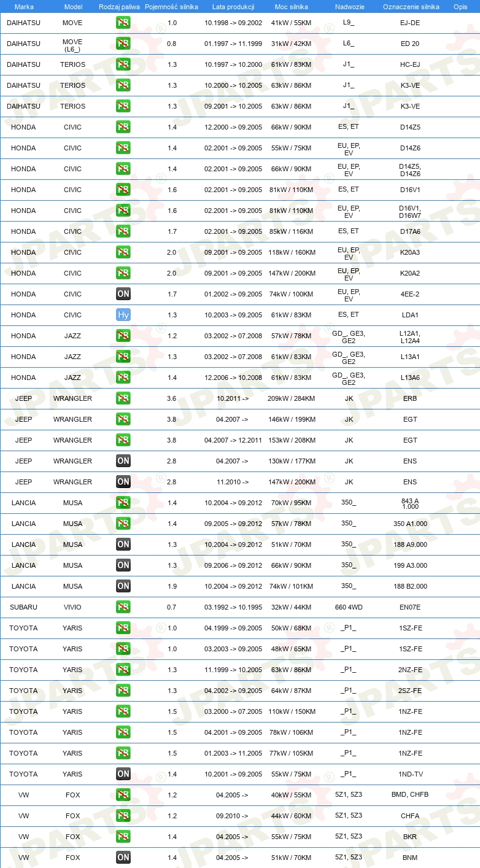Click the 3.6 engine capacity cell
480x868 pixels.
(x=172, y=398)
